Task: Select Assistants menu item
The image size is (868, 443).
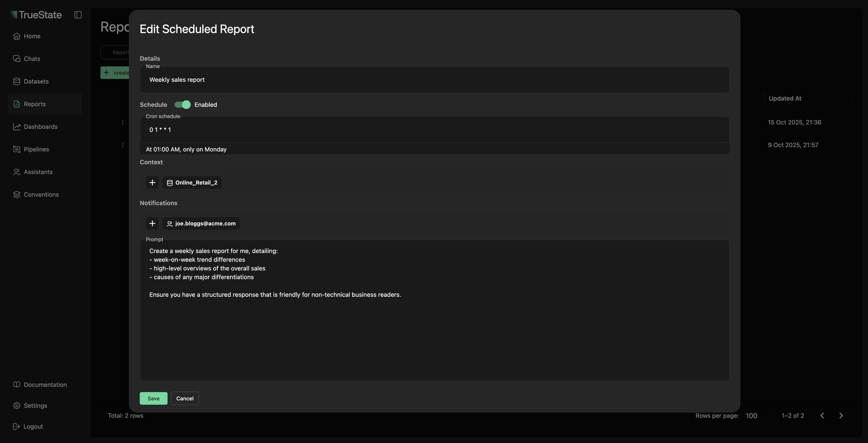Action: [x=38, y=172]
